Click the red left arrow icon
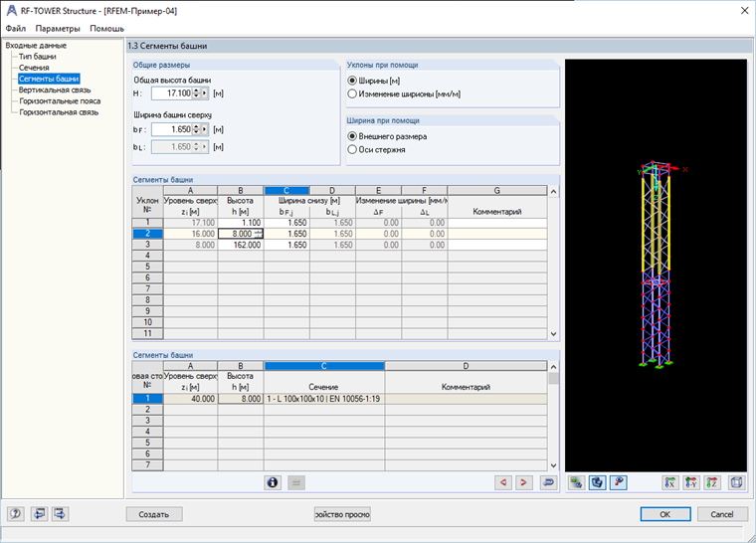This screenshot has height=543, width=756. coord(503,482)
